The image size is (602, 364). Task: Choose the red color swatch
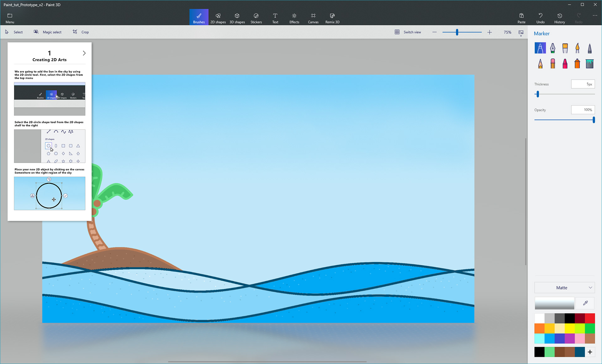click(589, 318)
